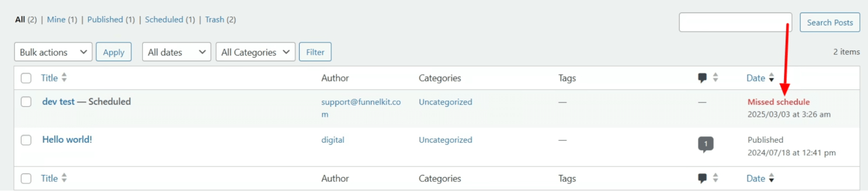Apply the selected bulk action
Viewport: 868px width, 191px height.
(113, 52)
